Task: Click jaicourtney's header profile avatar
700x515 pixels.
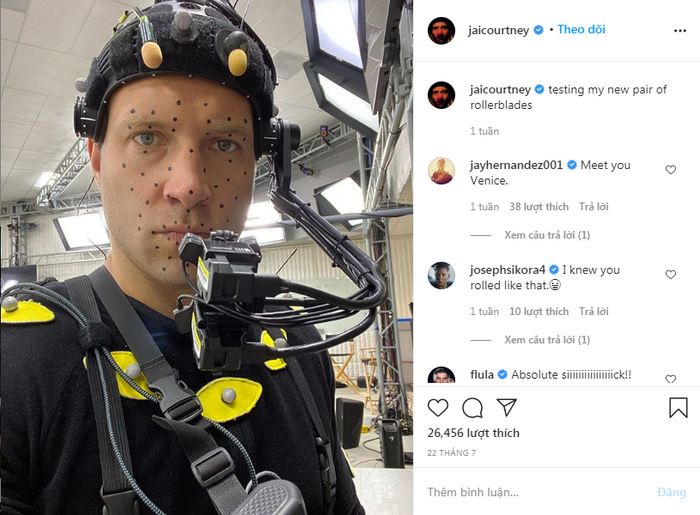Action: [441, 31]
